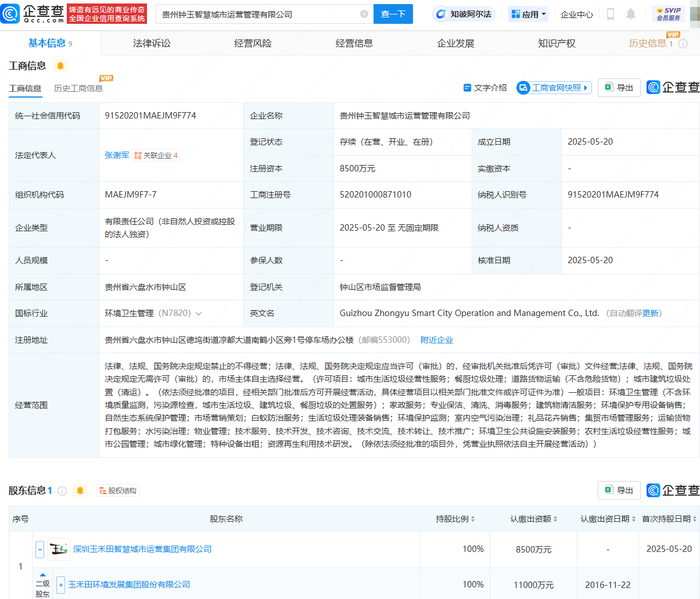700x599 pixels.
Task: Export 工商信息 with the 导出 button
Action: coord(619,87)
